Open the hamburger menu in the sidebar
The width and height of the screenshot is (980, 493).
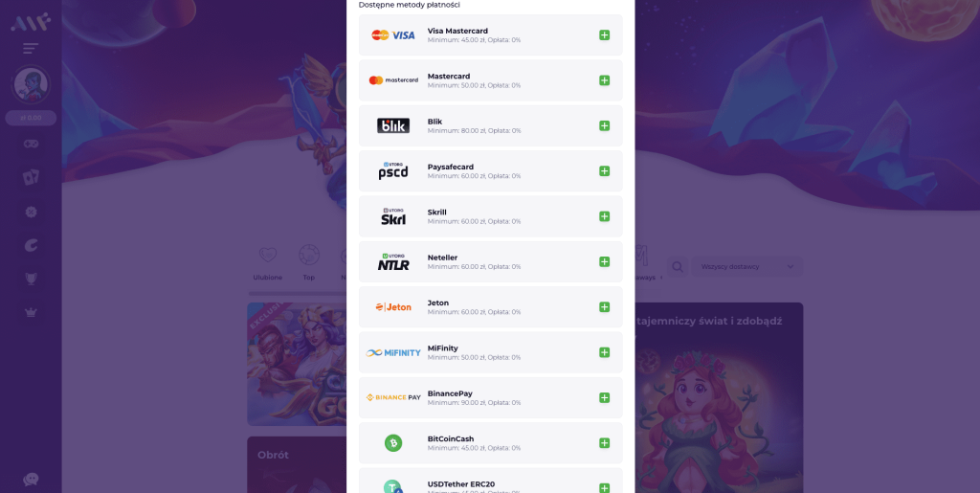pyautogui.click(x=31, y=49)
